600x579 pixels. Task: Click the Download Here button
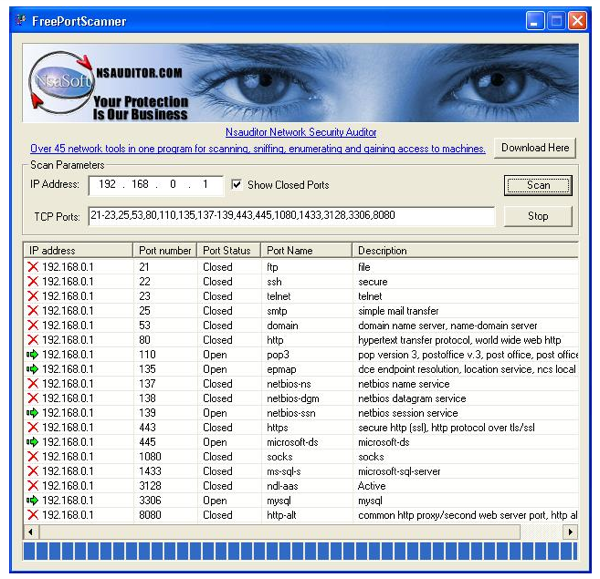(x=535, y=148)
